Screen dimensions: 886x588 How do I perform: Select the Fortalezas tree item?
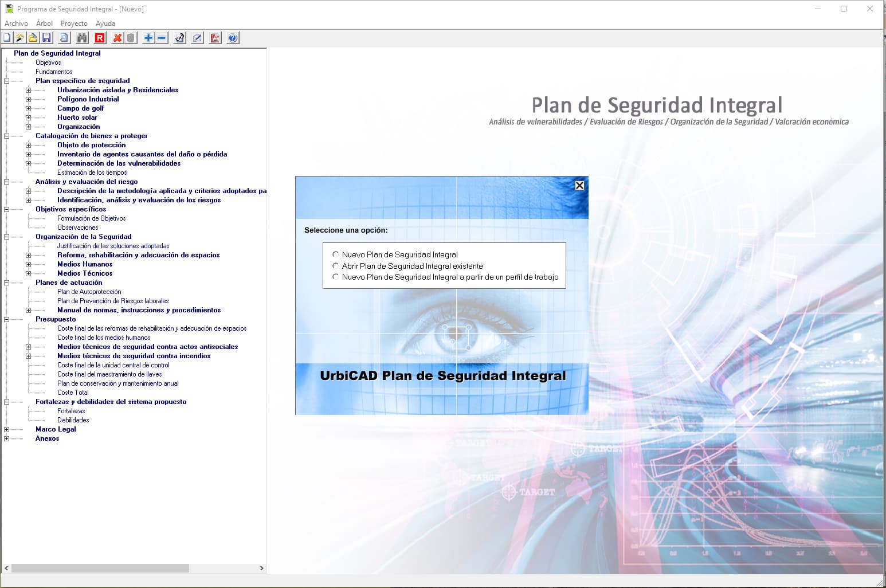pyautogui.click(x=71, y=411)
